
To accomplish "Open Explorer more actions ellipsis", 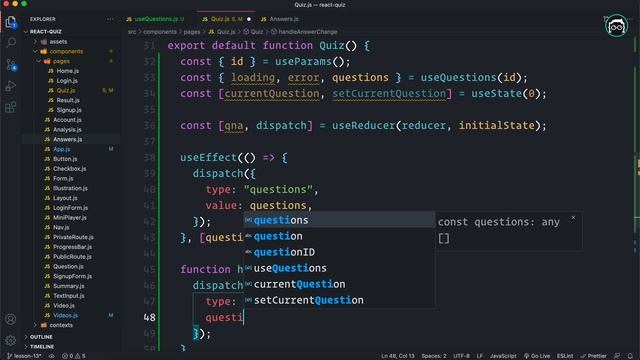I will coord(110,19).
